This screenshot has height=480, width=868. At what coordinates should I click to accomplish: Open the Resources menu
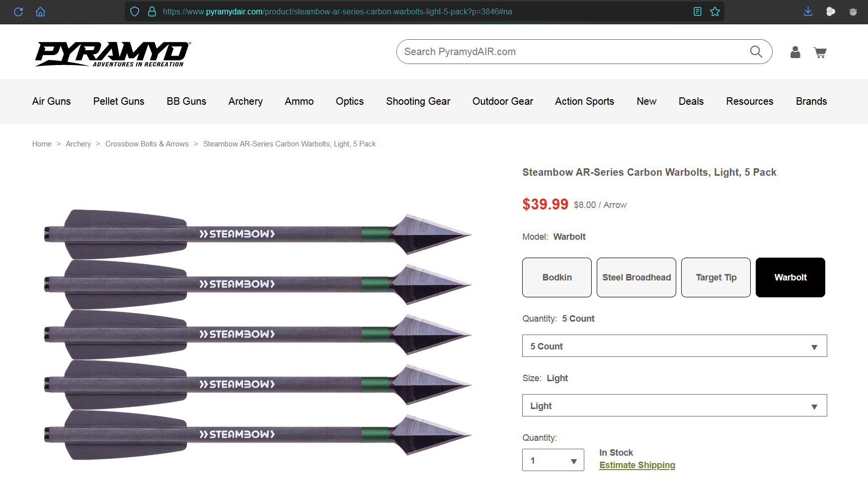[750, 101]
